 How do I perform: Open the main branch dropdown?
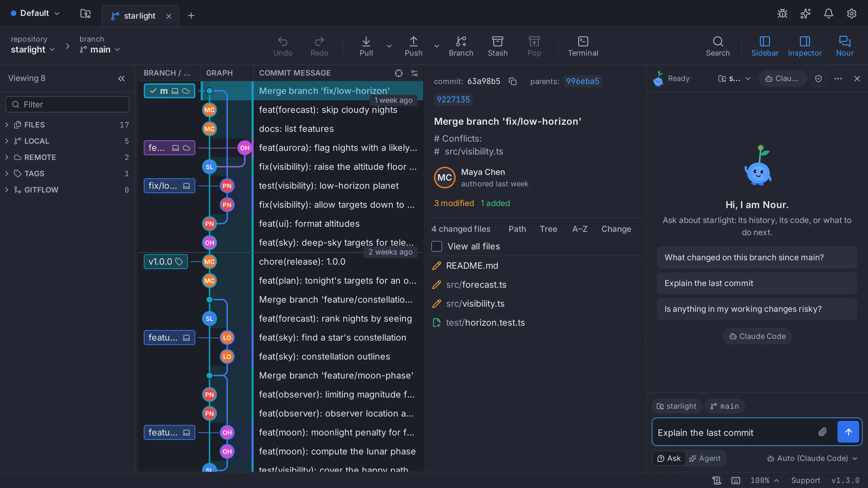pos(100,49)
